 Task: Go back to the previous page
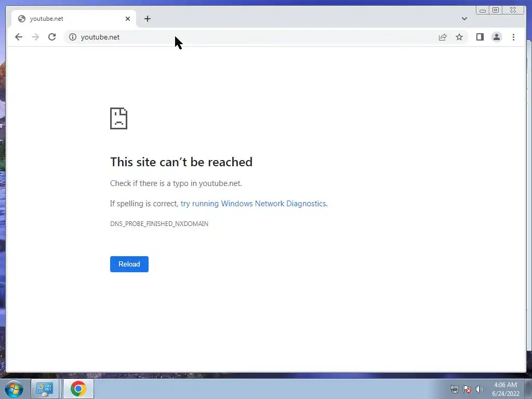(19, 37)
